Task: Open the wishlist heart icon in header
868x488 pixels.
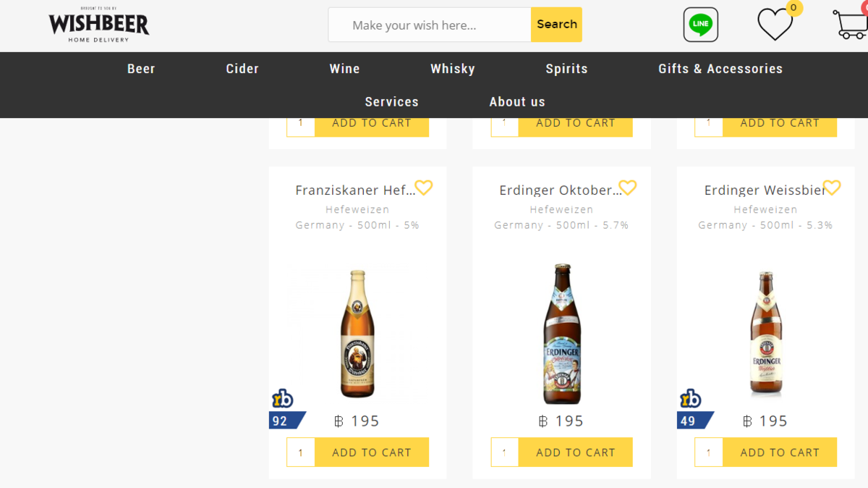Action: coord(775,25)
